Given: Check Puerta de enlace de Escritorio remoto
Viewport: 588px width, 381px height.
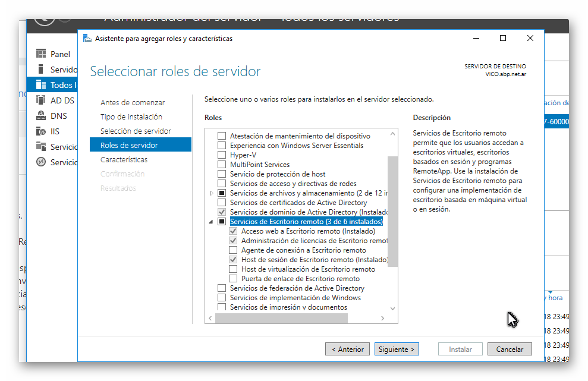Looking at the screenshot, I should tap(233, 279).
